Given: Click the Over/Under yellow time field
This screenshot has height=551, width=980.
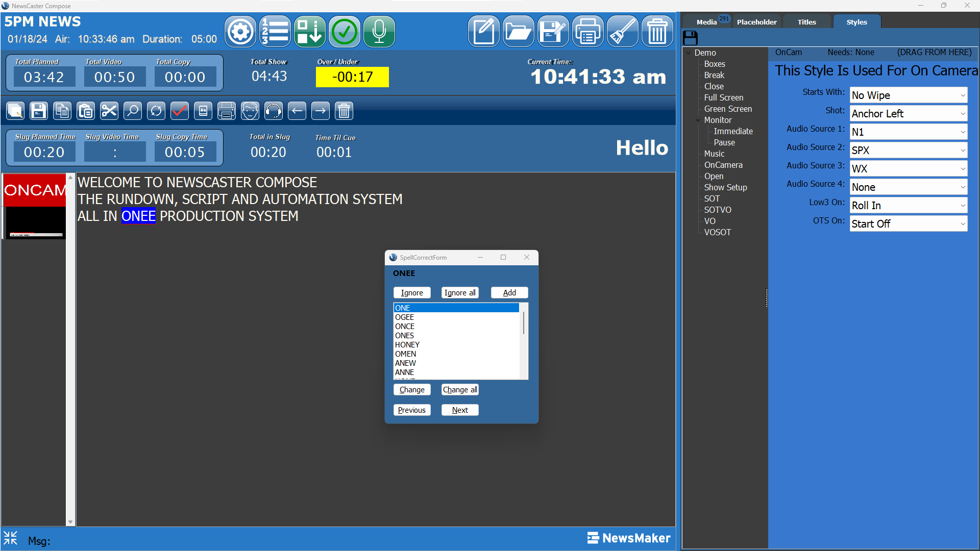Looking at the screenshot, I should point(352,77).
